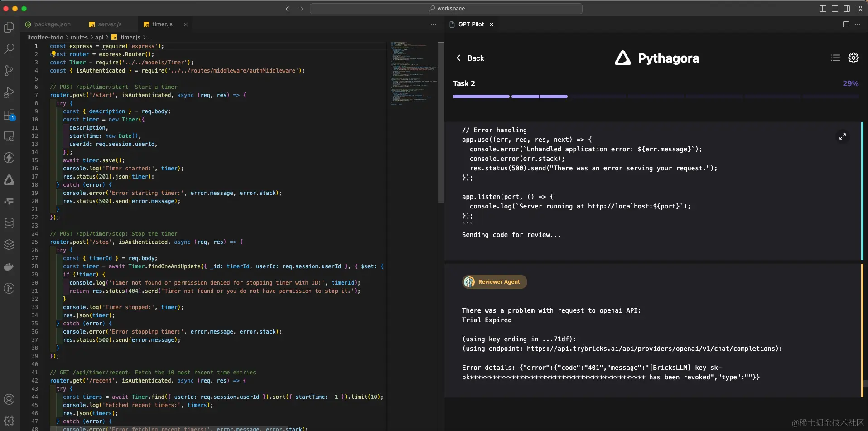Open the timer.js breadcrumb file dropdown
The image size is (868, 431).
(x=126, y=38)
